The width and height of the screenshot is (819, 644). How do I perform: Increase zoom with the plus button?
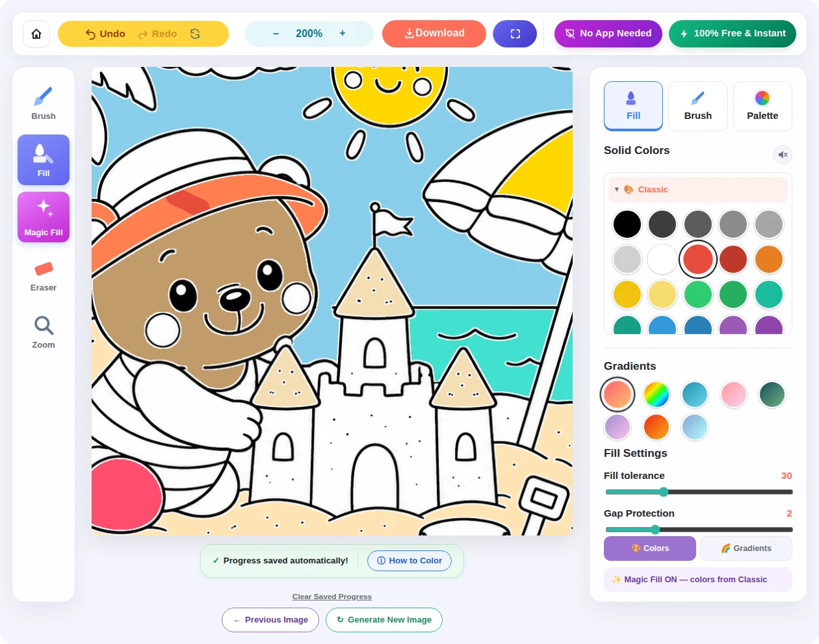[x=343, y=34]
